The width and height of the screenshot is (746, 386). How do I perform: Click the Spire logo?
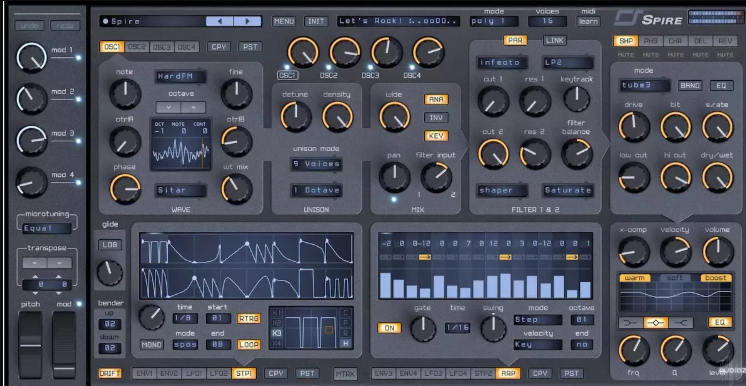[648, 18]
